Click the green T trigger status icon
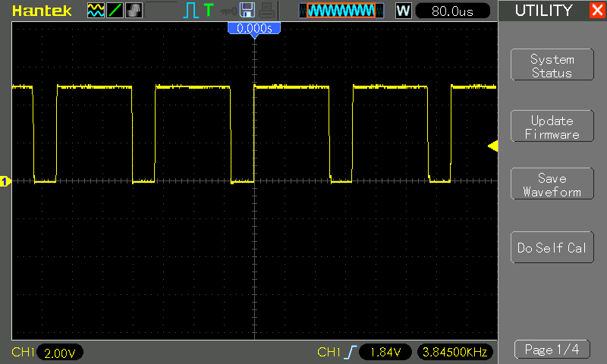 [209, 10]
